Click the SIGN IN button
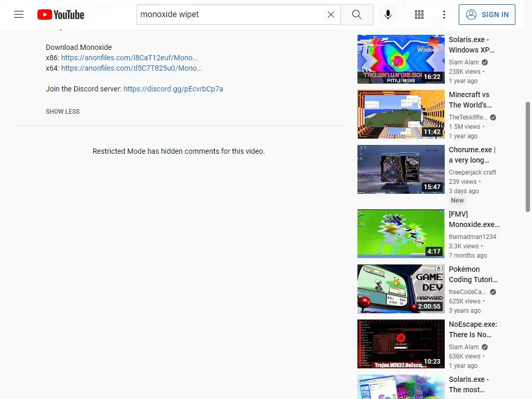Screen dimensions: 532x399 click(x=486, y=15)
